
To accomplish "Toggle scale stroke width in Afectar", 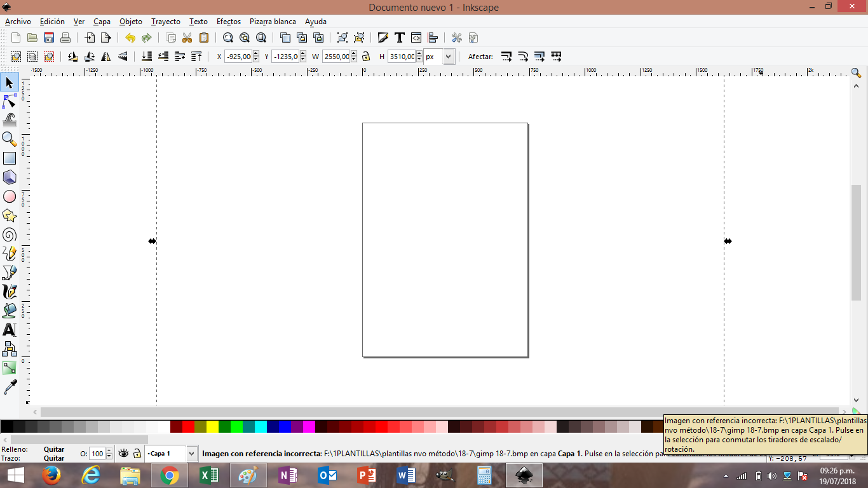I will tap(506, 57).
